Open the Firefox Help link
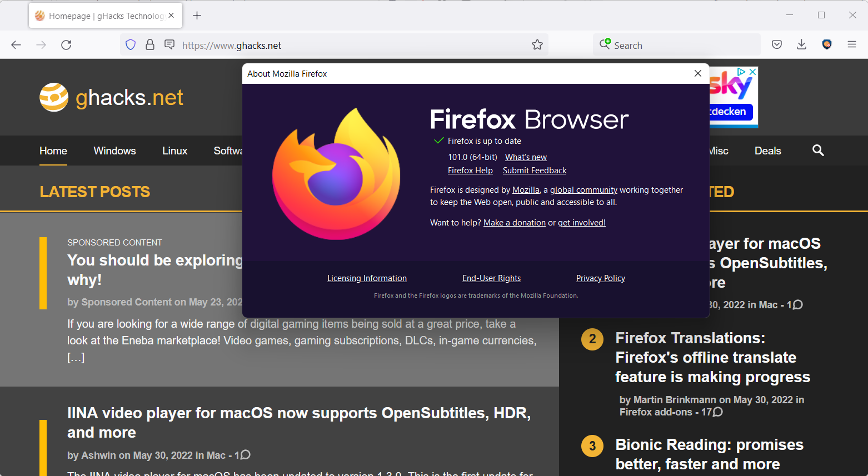Image resolution: width=868 pixels, height=476 pixels. (470, 171)
